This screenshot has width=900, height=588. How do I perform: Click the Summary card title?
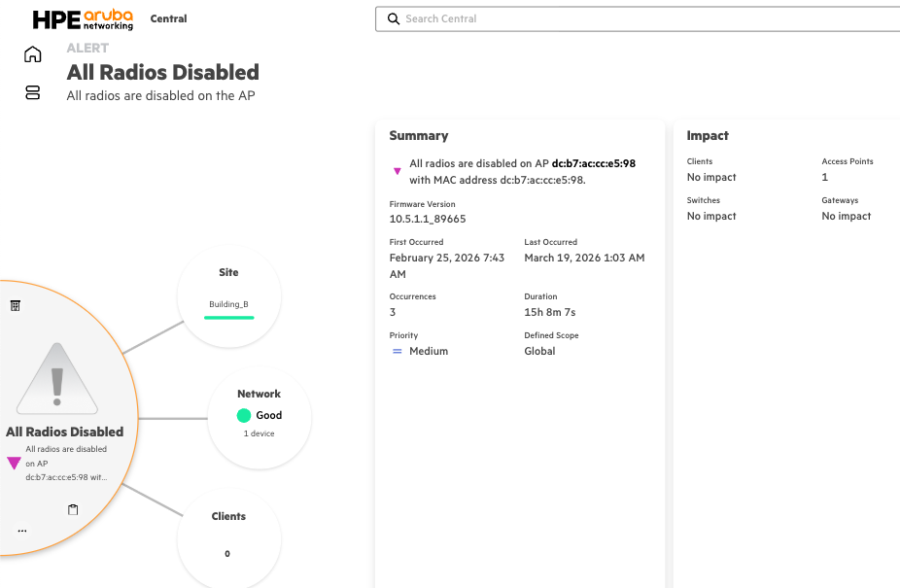pos(419,135)
